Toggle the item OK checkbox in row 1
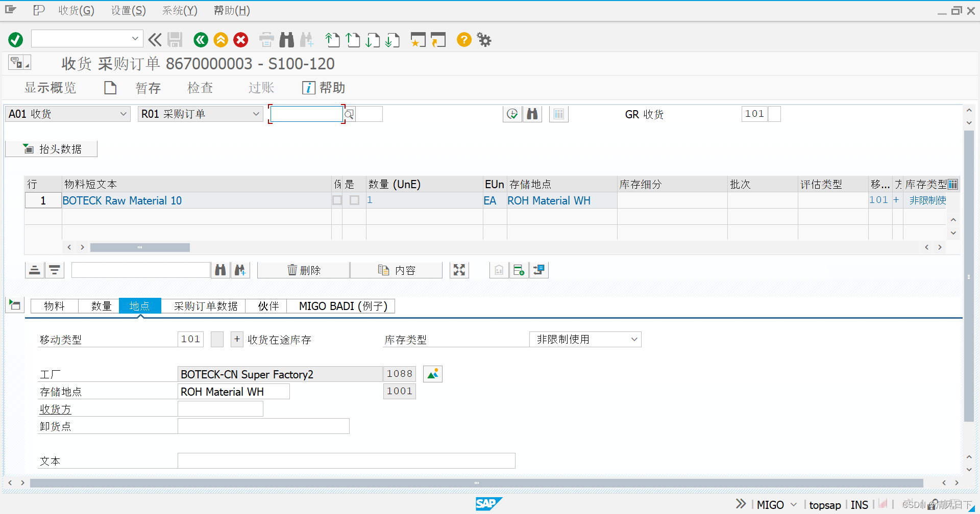980x514 pixels. tap(355, 200)
